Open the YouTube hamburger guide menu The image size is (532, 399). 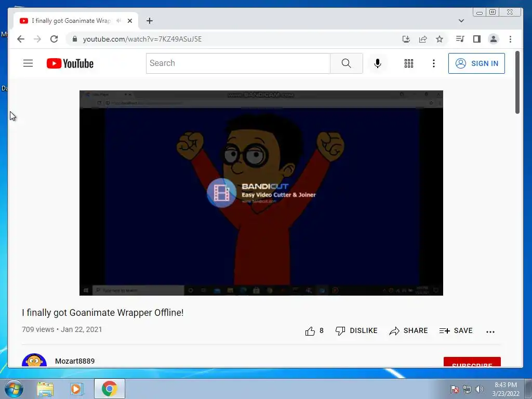point(28,63)
